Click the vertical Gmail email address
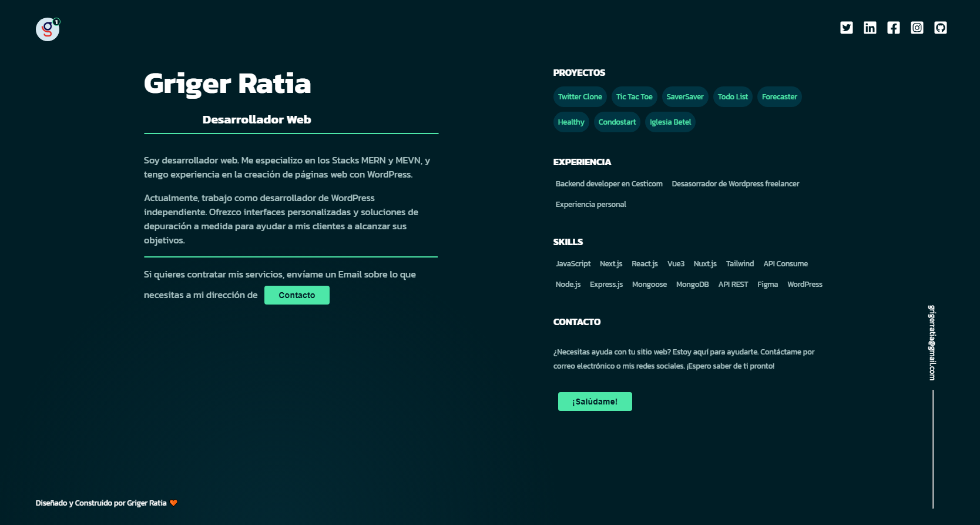980x525 pixels. (932, 342)
